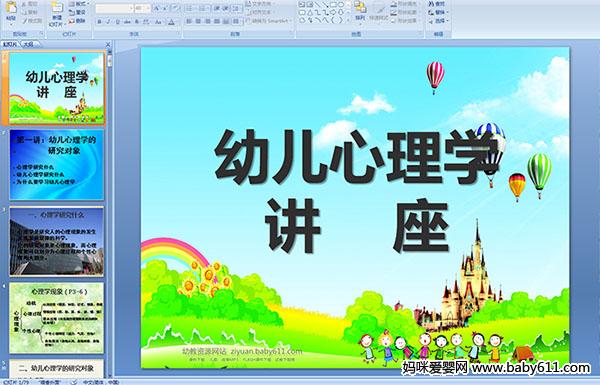Click the Layout (版式) button
Screen dimensions: 600x385
pyautogui.click(x=79, y=4)
